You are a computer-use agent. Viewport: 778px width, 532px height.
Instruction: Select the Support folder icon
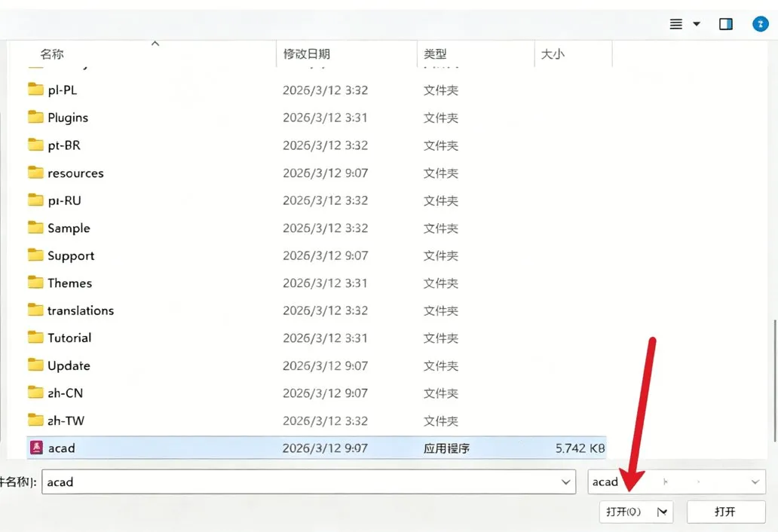(35, 255)
